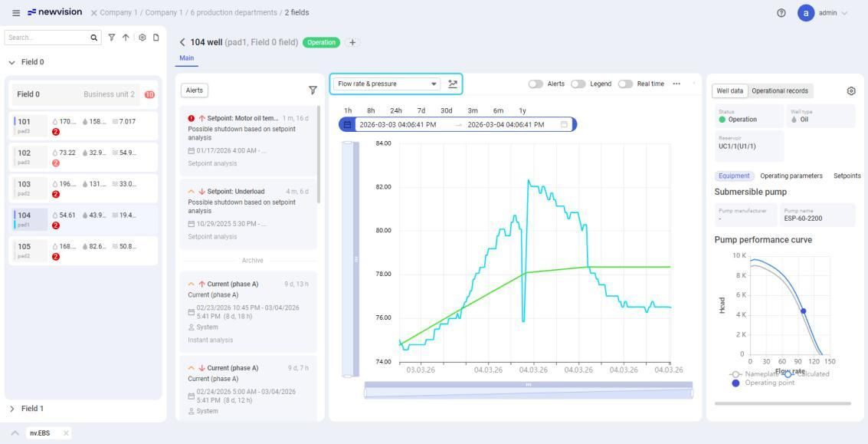Open the start date calendar icon
The image size is (868, 444).
pos(348,125)
